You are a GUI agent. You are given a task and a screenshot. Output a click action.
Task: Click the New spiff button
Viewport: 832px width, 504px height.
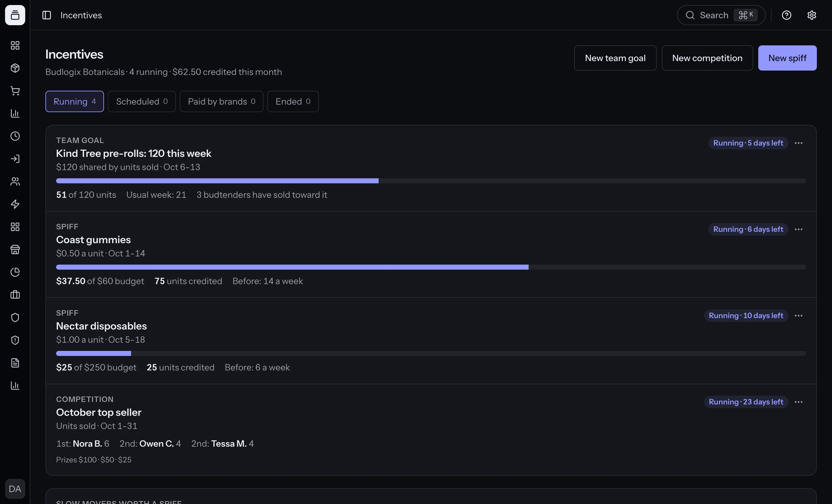coord(787,58)
